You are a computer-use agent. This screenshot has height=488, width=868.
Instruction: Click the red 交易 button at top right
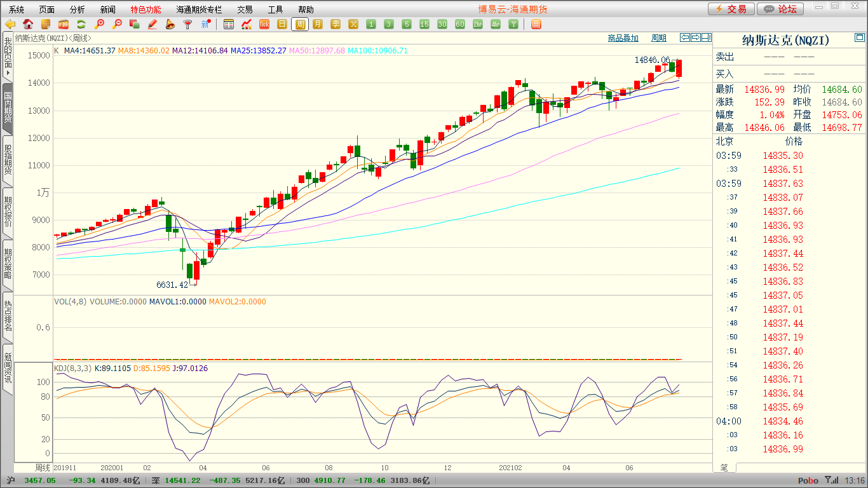coord(731,9)
